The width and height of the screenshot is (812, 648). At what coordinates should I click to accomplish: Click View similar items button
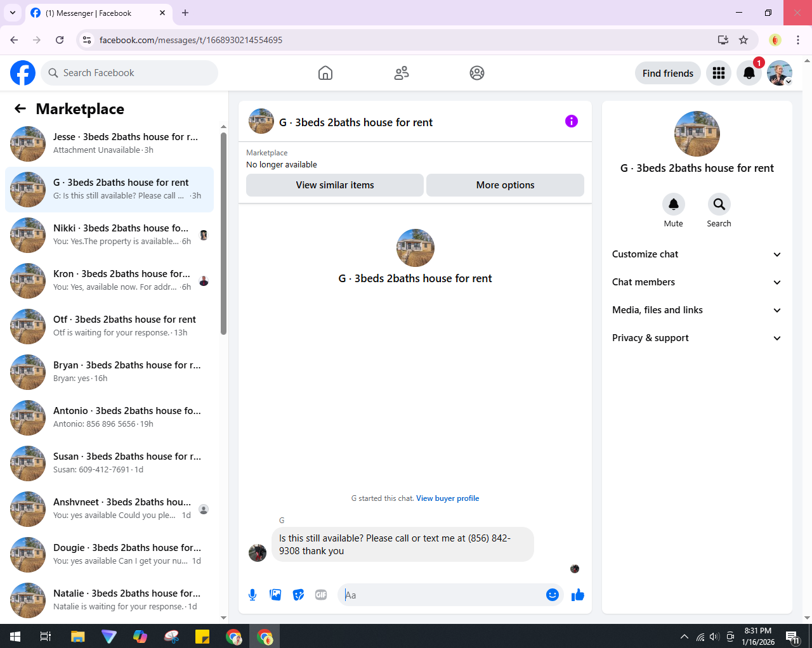click(335, 185)
